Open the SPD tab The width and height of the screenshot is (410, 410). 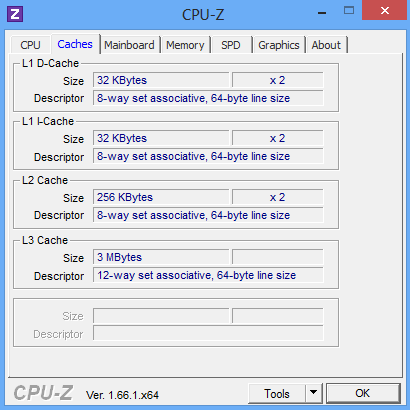pos(231,45)
